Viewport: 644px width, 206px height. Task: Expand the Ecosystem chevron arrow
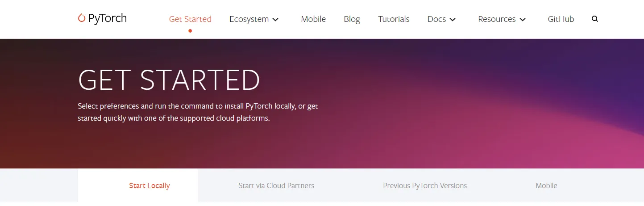pos(275,19)
